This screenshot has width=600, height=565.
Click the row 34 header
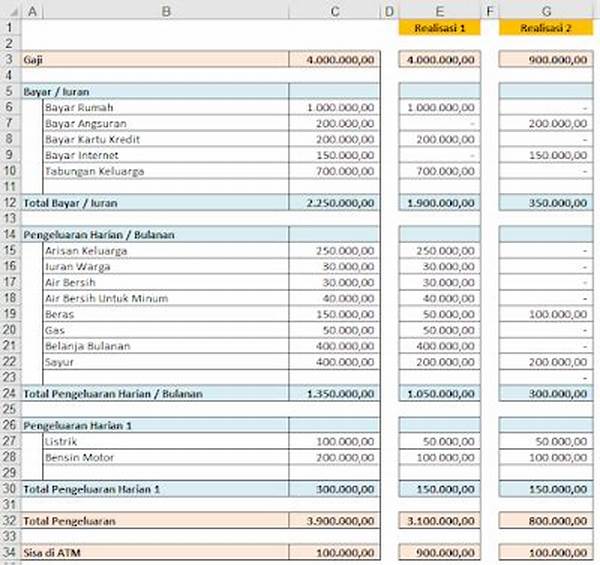pyautogui.click(x=9, y=551)
